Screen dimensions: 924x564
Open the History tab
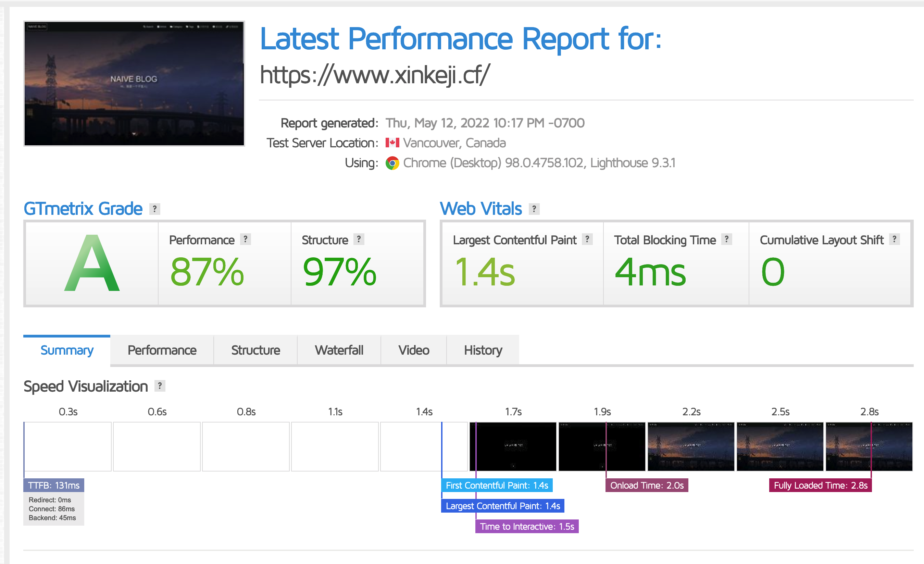[x=483, y=350]
